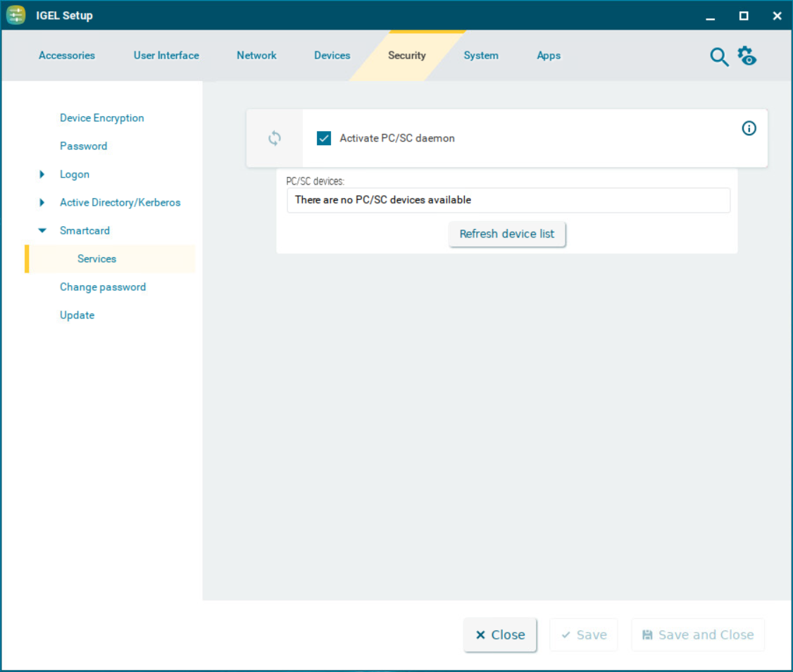The height and width of the screenshot is (672, 793).
Task: Open the Change password sidebar entry
Action: (x=103, y=287)
